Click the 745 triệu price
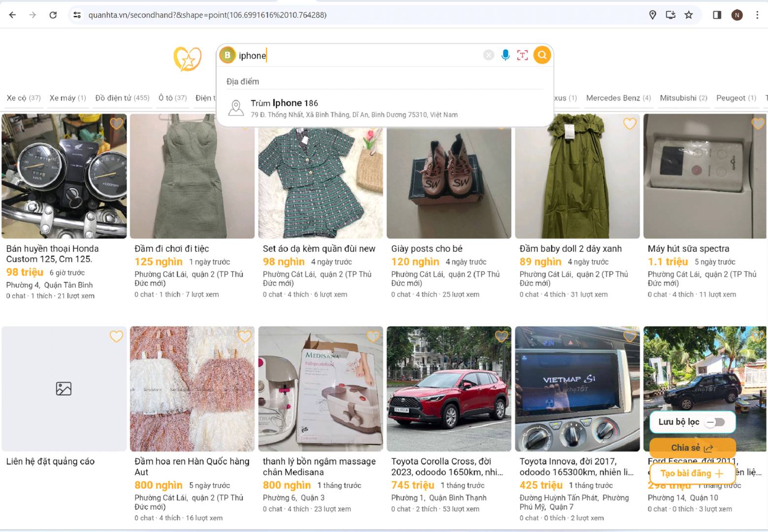 point(413,485)
